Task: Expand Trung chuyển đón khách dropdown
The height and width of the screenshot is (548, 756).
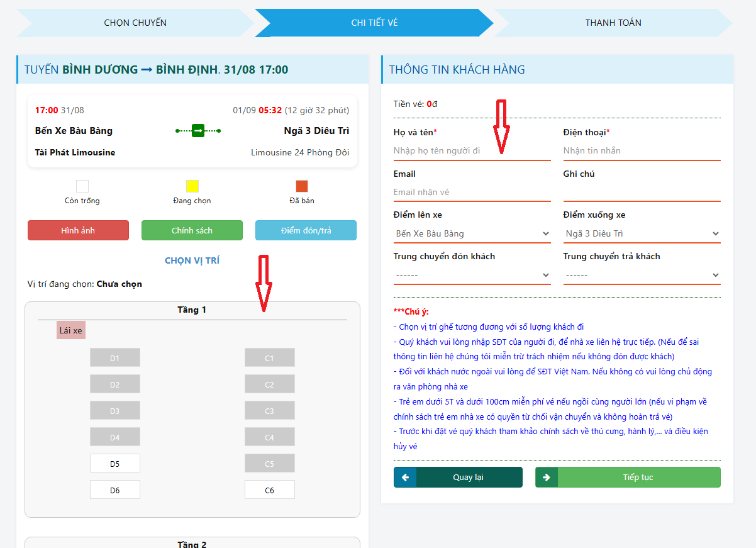Action: click(472, 276)
